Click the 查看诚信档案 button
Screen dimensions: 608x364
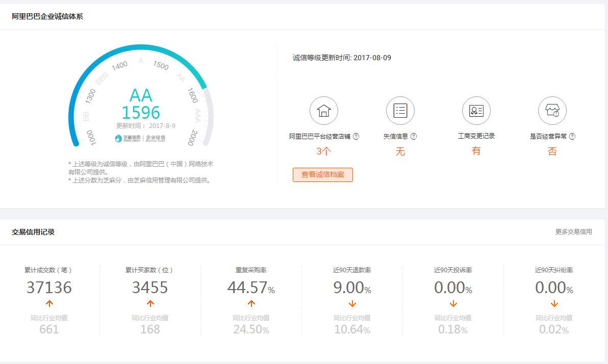pos(322,174)
